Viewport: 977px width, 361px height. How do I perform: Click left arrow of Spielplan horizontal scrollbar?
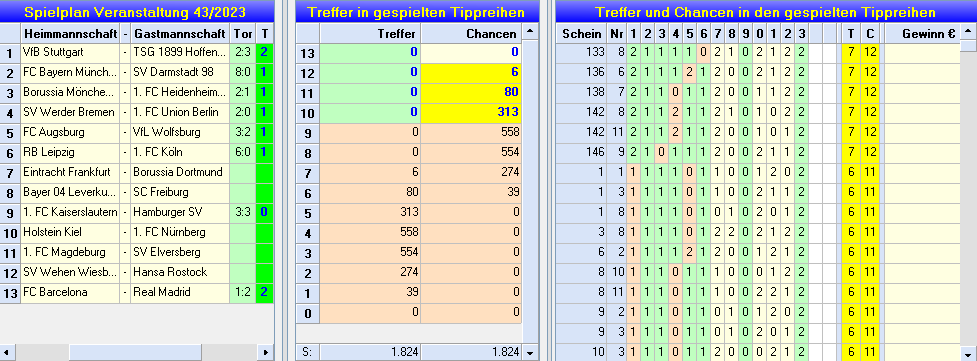pos(7,352)
